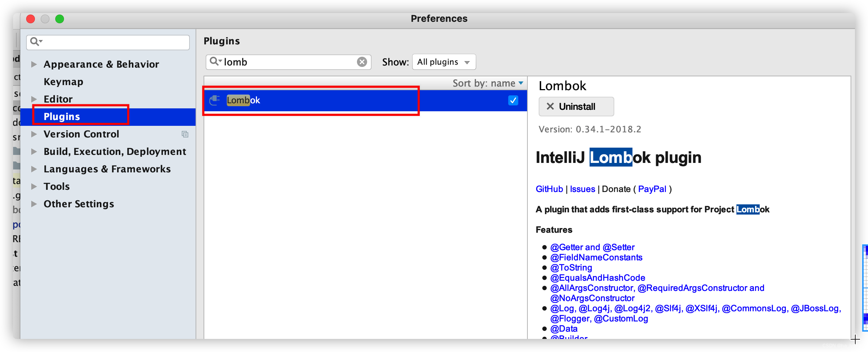Viewport: 868px width, 352px height.
Task: Open the All plugins Show dropdown
Action: [444, 62]
